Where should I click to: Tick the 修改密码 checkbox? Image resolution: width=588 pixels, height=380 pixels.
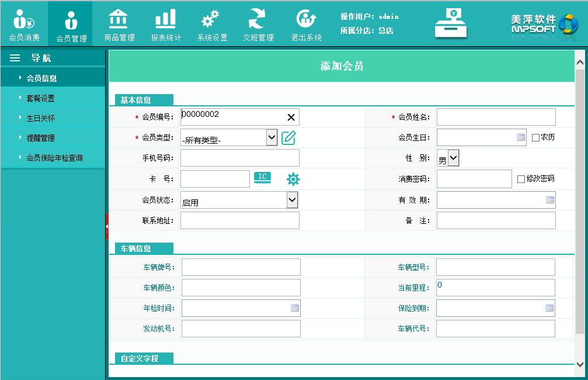521,179
